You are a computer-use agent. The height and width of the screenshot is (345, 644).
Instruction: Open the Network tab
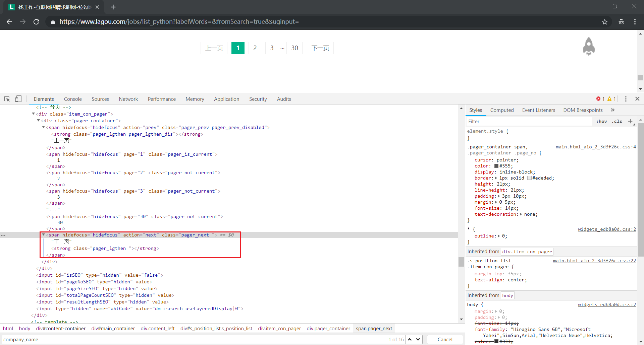[128, 99]
